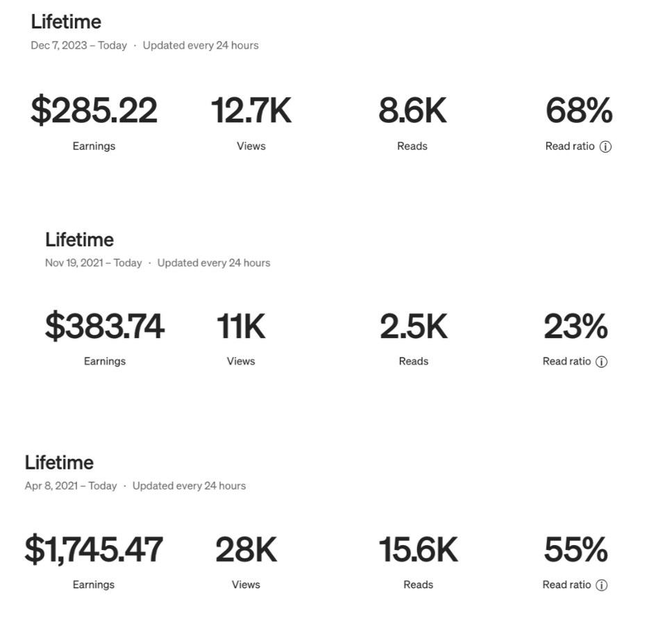Select the $383.74 earnings amount
The height and width of the screenshot is (625, 672).
tap(105, 326)
